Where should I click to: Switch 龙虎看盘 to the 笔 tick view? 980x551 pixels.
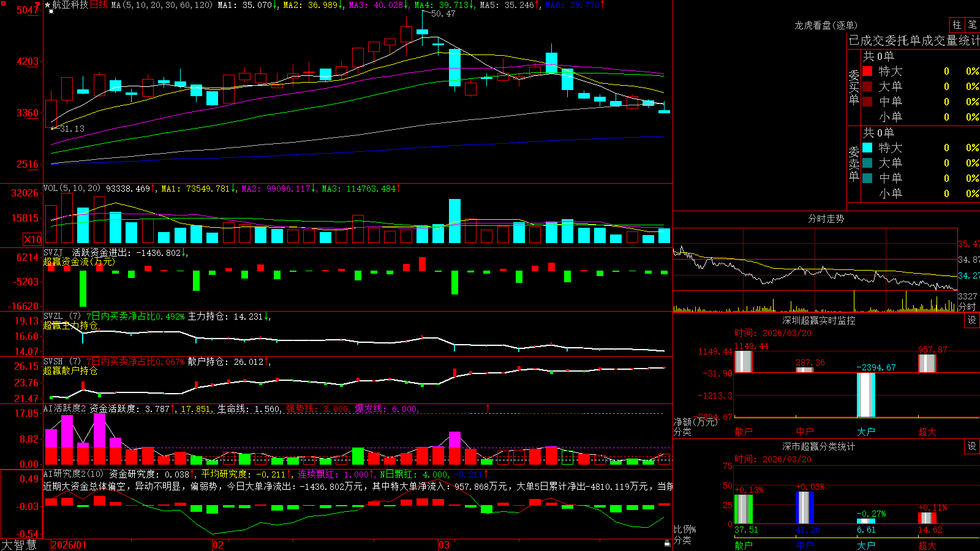coord(973,24)
